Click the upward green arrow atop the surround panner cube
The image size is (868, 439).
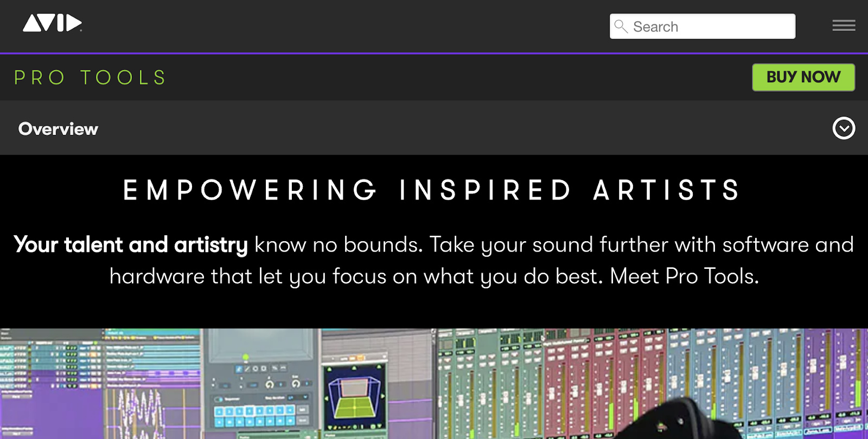pos(354,367)
